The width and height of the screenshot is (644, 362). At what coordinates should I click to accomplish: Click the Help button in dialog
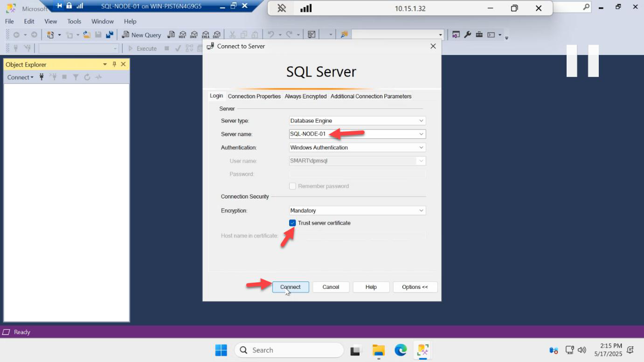pos(371,287)
